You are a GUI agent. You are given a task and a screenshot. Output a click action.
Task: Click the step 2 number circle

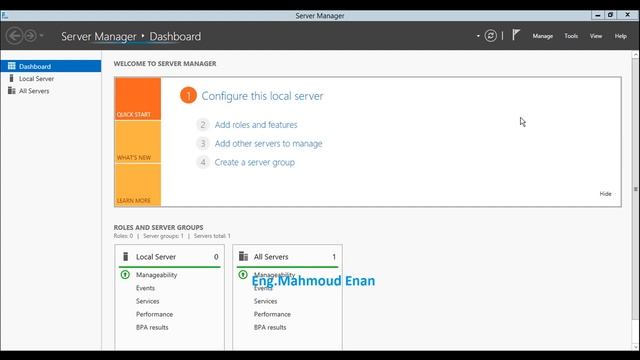202,124
